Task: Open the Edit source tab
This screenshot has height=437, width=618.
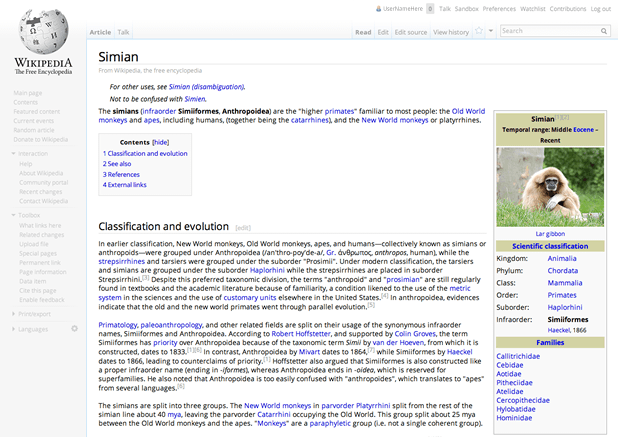Action: (411, 32)
